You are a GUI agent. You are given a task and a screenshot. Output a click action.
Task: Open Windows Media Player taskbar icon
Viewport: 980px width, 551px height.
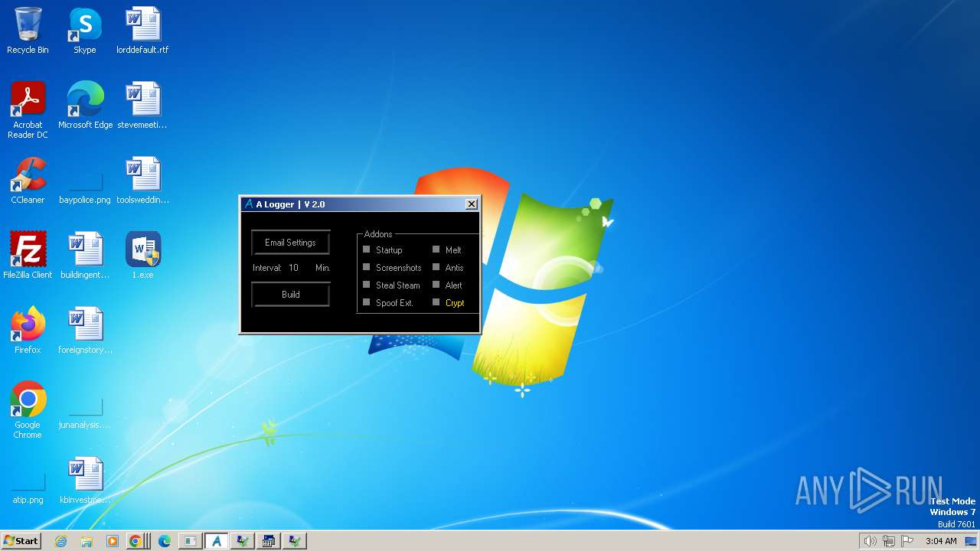[x=112, y=541]
